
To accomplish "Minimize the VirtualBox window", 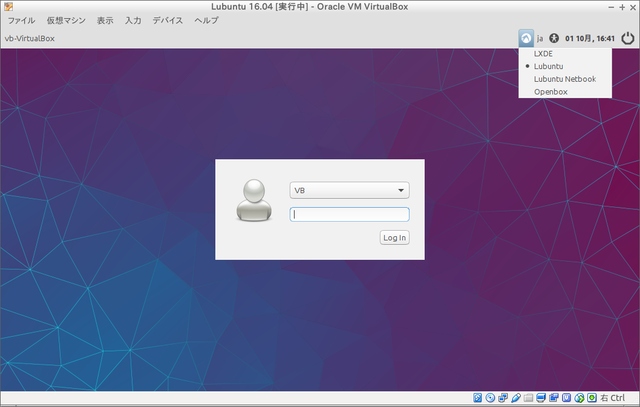I will (611, 7).
